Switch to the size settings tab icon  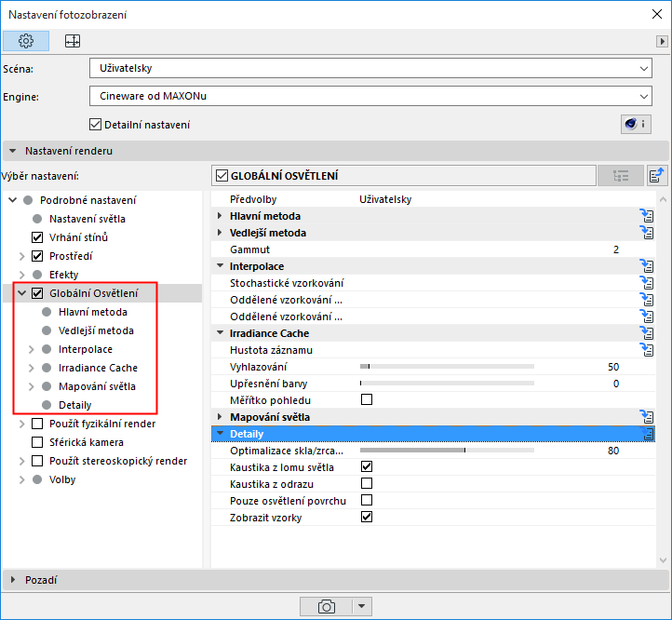pos(73,41)
